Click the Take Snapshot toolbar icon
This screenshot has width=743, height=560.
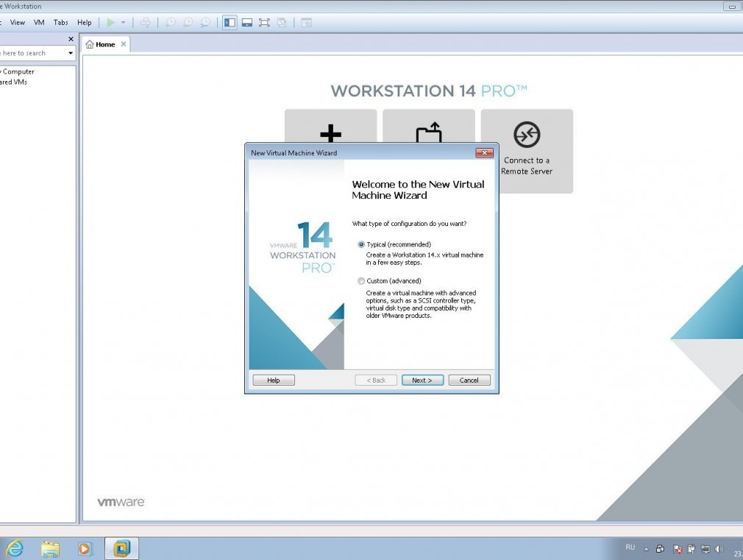170,22
